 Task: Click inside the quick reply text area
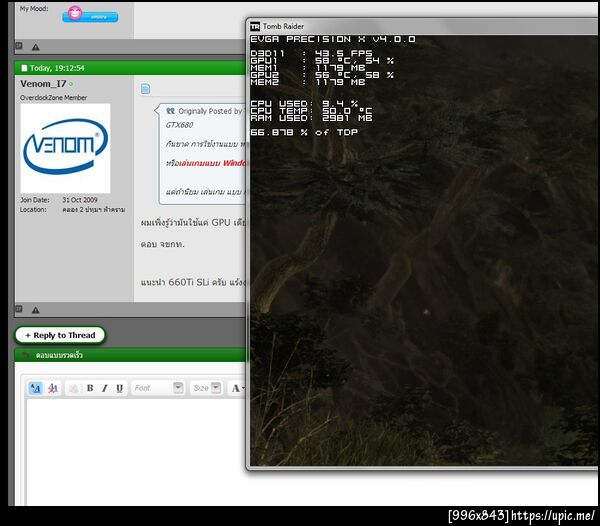(x=136, y=451)
